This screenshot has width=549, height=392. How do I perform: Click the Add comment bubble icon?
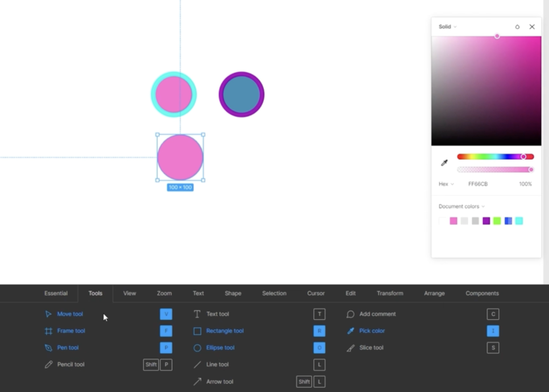point(350,314)
